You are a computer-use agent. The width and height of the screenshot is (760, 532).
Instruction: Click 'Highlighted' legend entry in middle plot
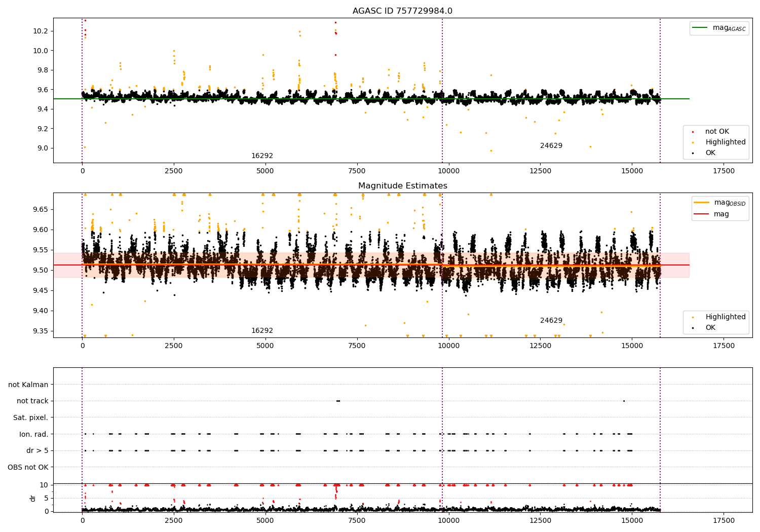point(725,317)
